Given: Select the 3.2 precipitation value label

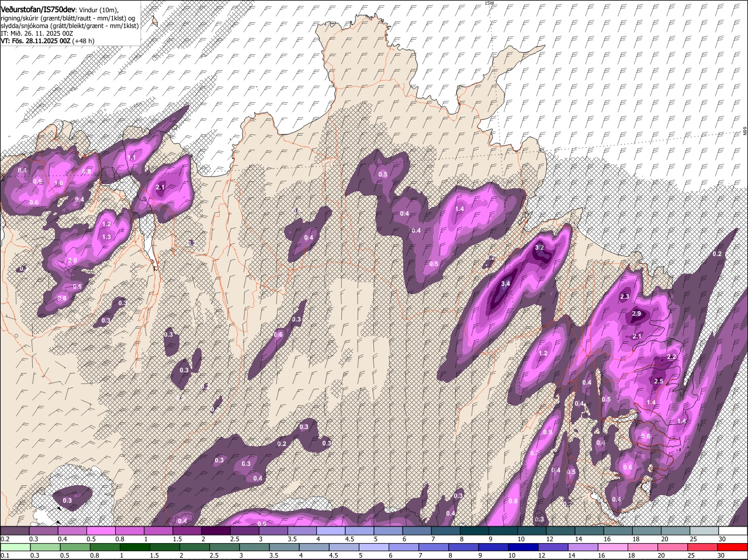Looking at the screenshot, I should pyautogui.click(x=539, y=248).
